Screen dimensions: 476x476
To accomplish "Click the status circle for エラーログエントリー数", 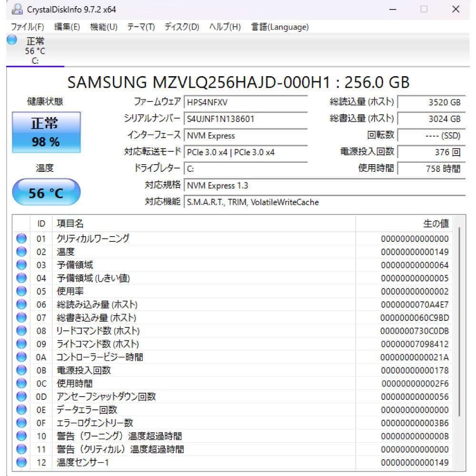I will click(x=21, y=423).
